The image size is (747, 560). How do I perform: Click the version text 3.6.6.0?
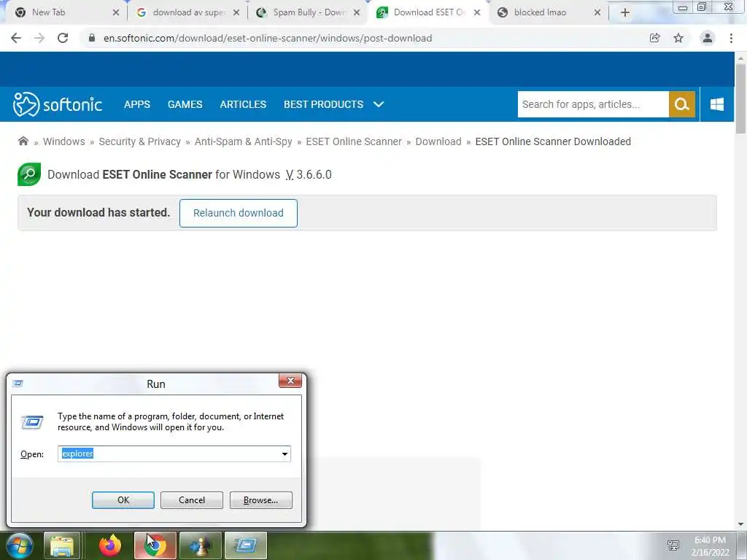(314, 174)
